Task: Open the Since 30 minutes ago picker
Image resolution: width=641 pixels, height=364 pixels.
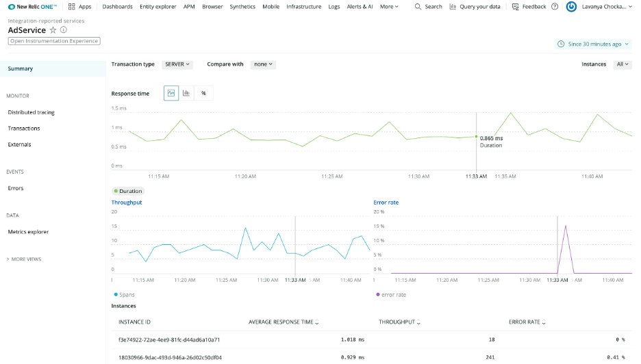Action: point(593,44)
